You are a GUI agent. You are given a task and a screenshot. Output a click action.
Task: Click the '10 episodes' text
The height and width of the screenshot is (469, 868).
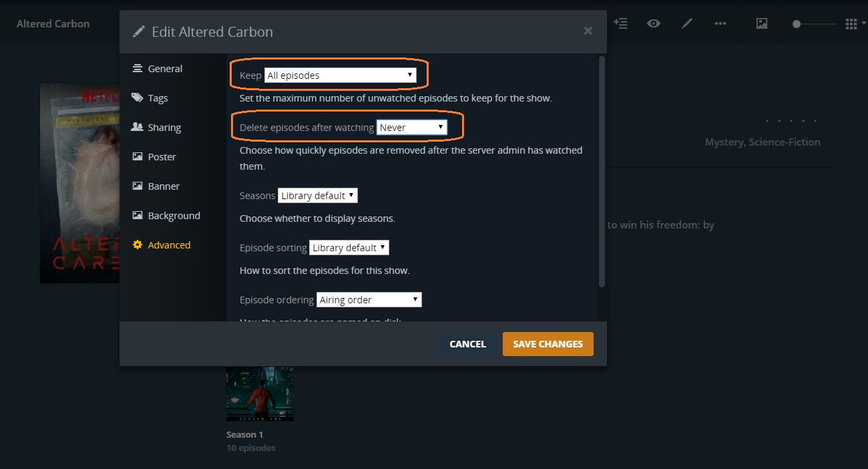click(x=251, y=448)
